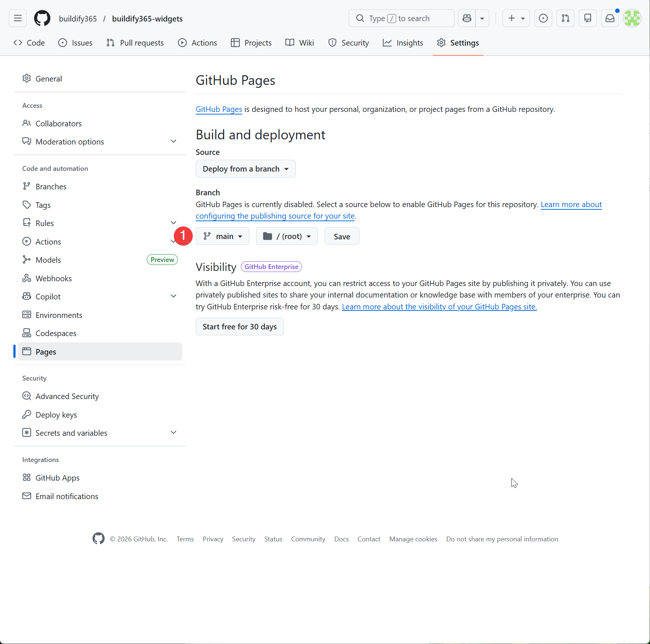Viewport: 650px width, 644px height.
Task: Click the Advanced Security icon
Action: click(27, 396)
